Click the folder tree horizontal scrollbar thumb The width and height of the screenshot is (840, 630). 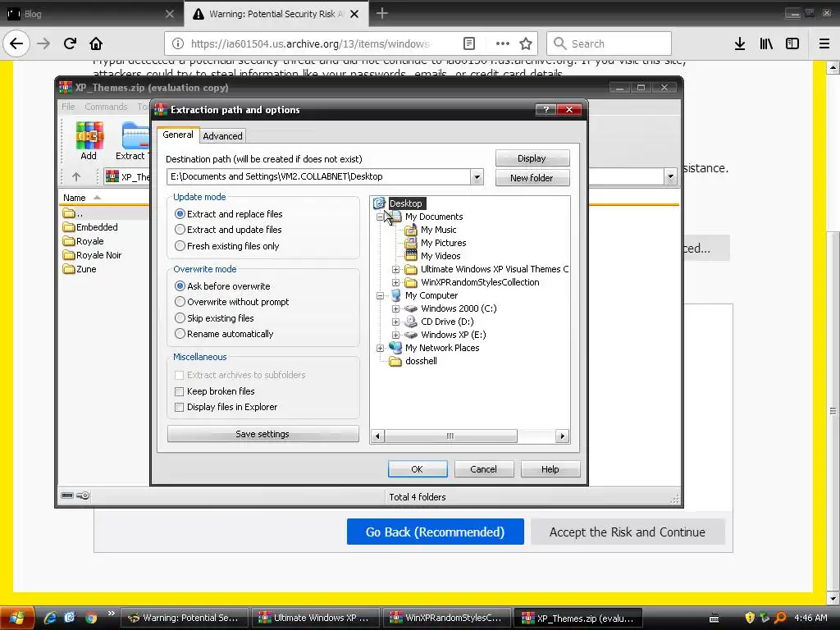point(450,436)
